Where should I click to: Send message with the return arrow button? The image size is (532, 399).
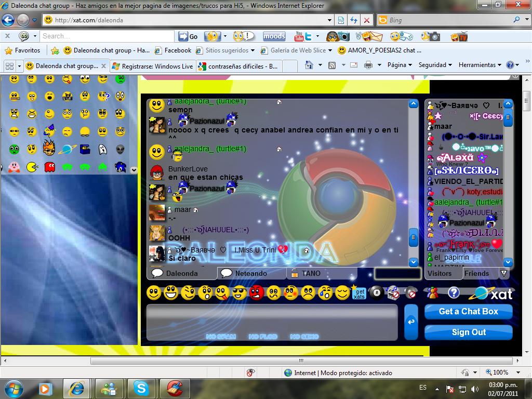click(x=411, y=322)
